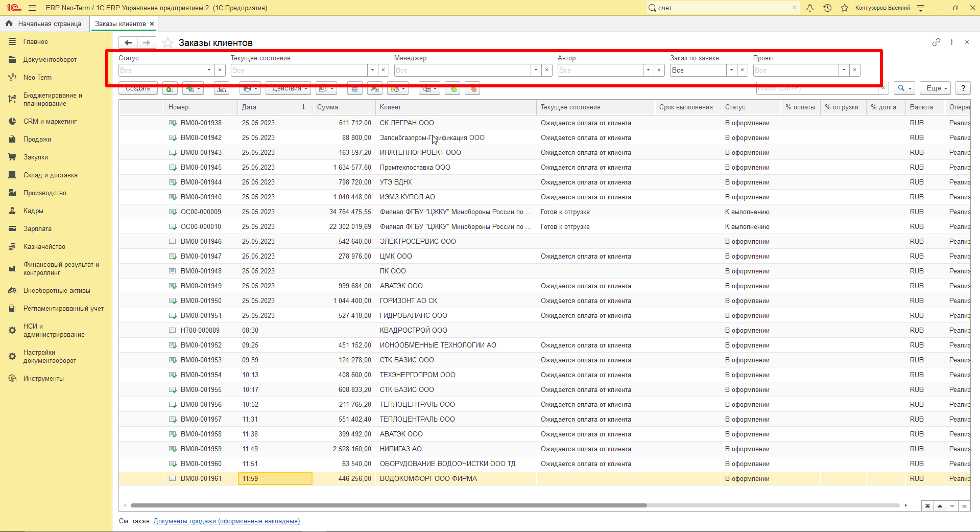Go forward with the right arrow button

tap(147, 42)
